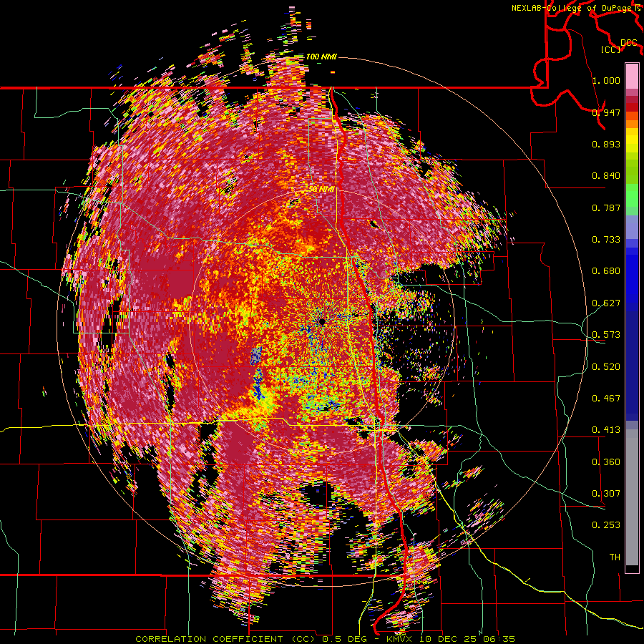Select the 0.733 scale value
The height and width of the screenshot is (644, 644).
[x=606, y=239]
